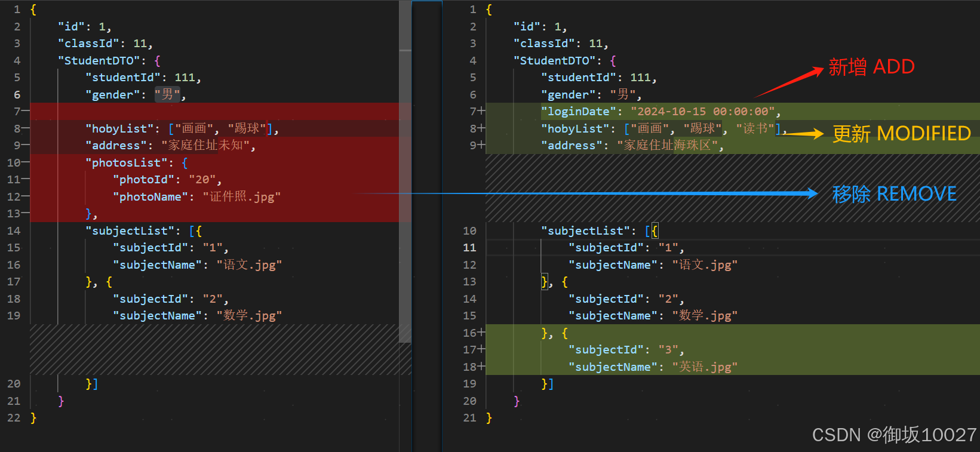Viewport: 980px width, 452px height.
Task: Click "studentId" key in the left pane
Action: (122, 78)
